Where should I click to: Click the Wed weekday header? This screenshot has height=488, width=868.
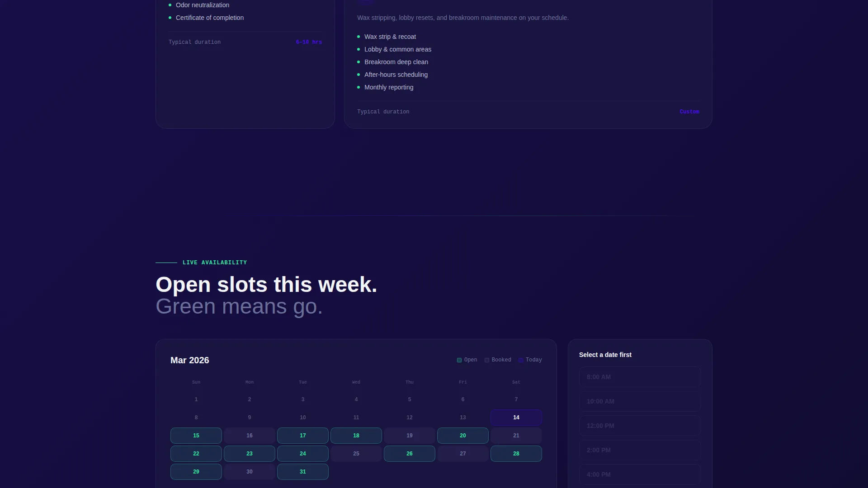(x=356, y=382)
